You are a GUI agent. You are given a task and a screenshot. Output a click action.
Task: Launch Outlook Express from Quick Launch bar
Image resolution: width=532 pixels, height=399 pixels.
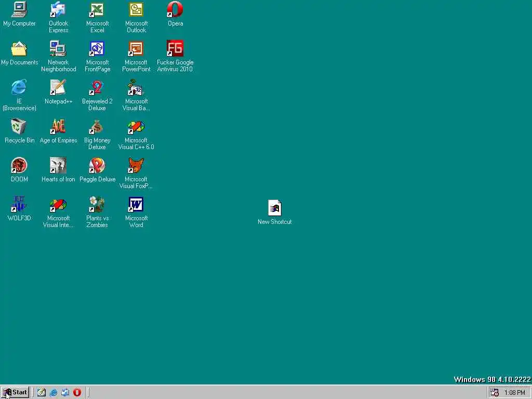65,392
